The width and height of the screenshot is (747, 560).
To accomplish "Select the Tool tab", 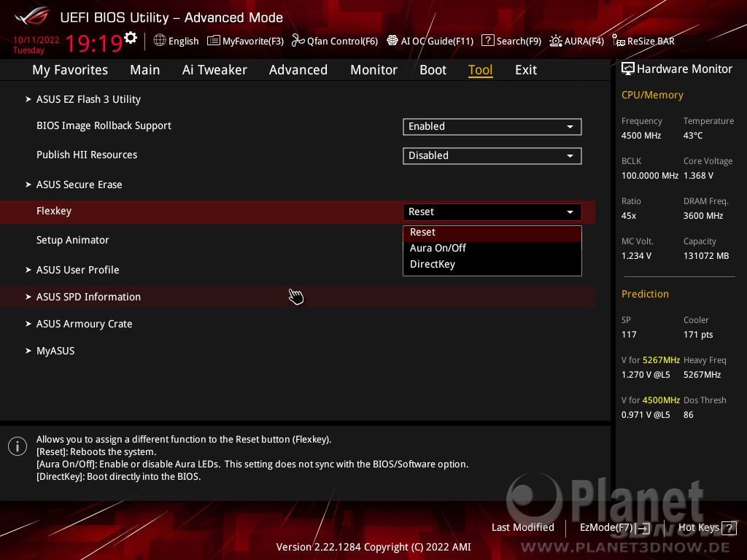I will pyautogui.click(x=480, y=70).
